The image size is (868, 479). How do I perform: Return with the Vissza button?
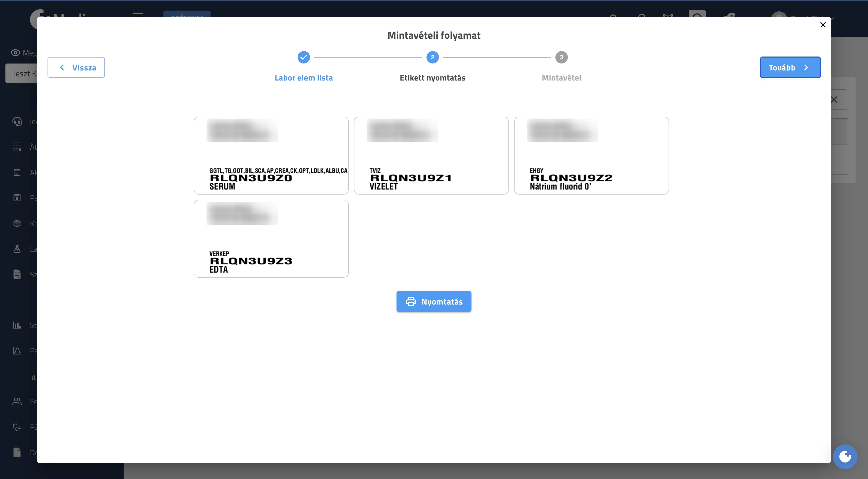(76, 67)
